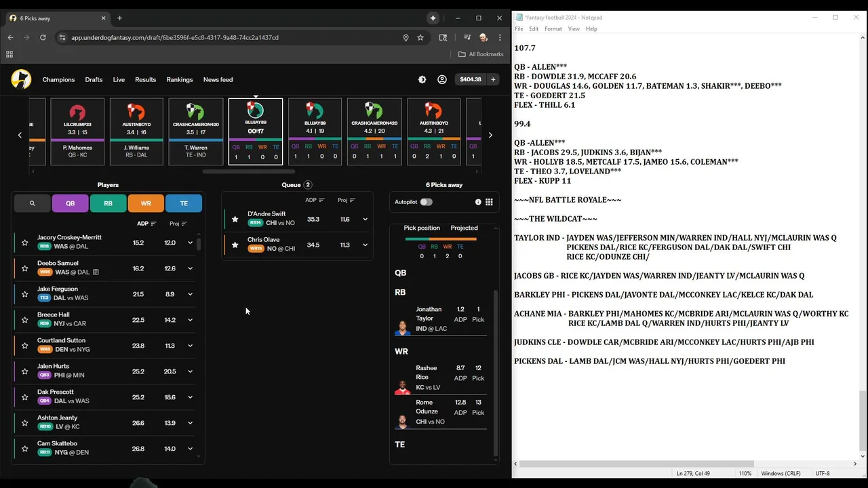Click the Notepad horizontal scrollbar
Image resolution: width=868 pixels, height=488 pixels.
(636, 464)
